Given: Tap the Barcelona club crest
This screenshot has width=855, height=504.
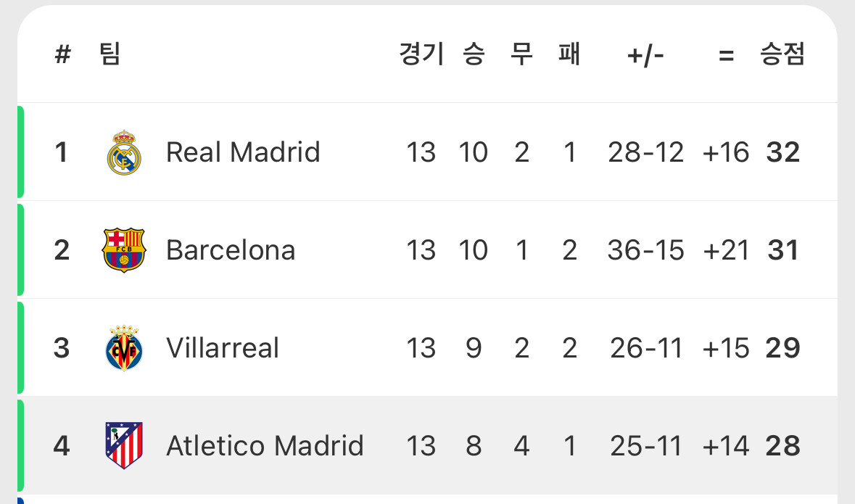Looking at the screenshot, I should [x=124, y=249].
